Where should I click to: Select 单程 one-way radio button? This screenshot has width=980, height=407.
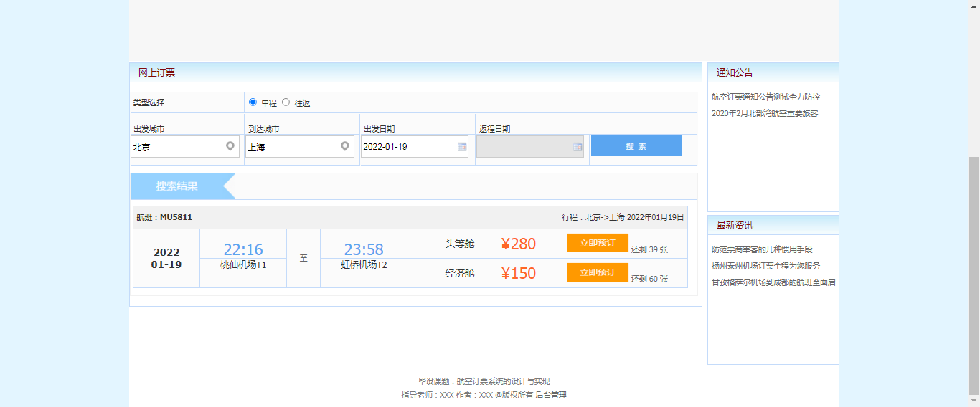click(253, 102)
